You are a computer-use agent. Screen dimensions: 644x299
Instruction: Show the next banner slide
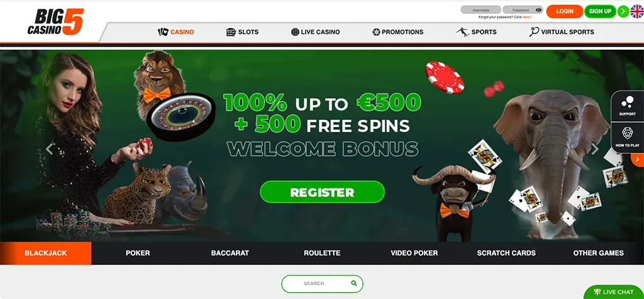point(595,149)
